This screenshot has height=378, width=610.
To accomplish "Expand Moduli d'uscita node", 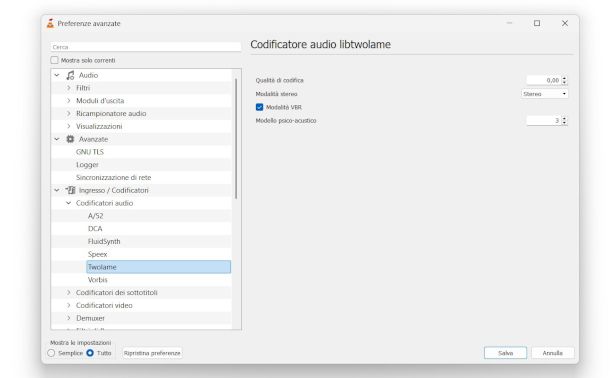I will click(68, 101).
